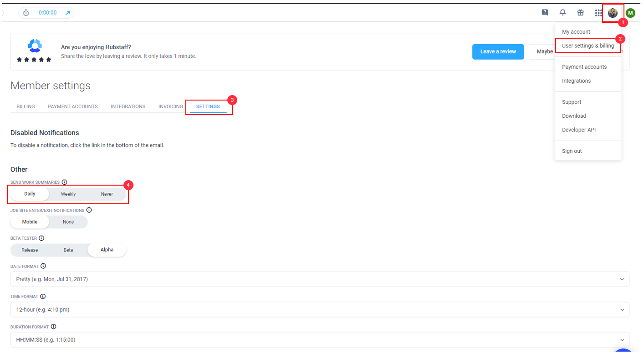The width and height of the screenshot is (644, 353).
Task: Click the Hubstaff logo in review banner
Action: 35,45
